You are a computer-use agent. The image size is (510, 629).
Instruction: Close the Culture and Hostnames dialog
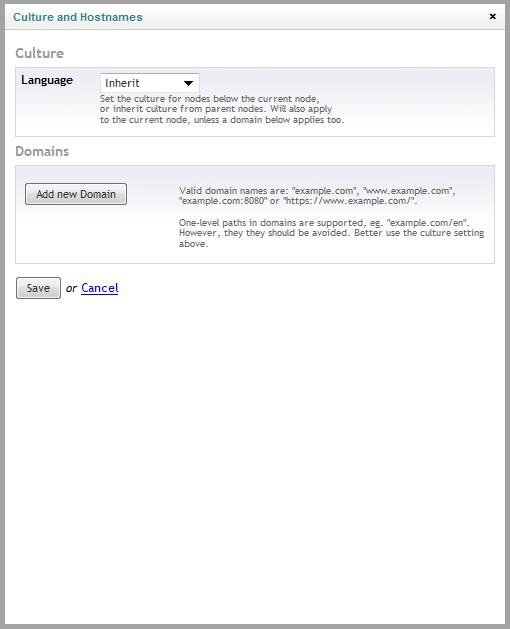(x=492, y=16)
